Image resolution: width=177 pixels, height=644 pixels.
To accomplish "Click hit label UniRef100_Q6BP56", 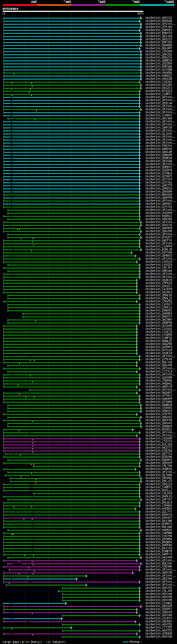I will tap(159, 323).
